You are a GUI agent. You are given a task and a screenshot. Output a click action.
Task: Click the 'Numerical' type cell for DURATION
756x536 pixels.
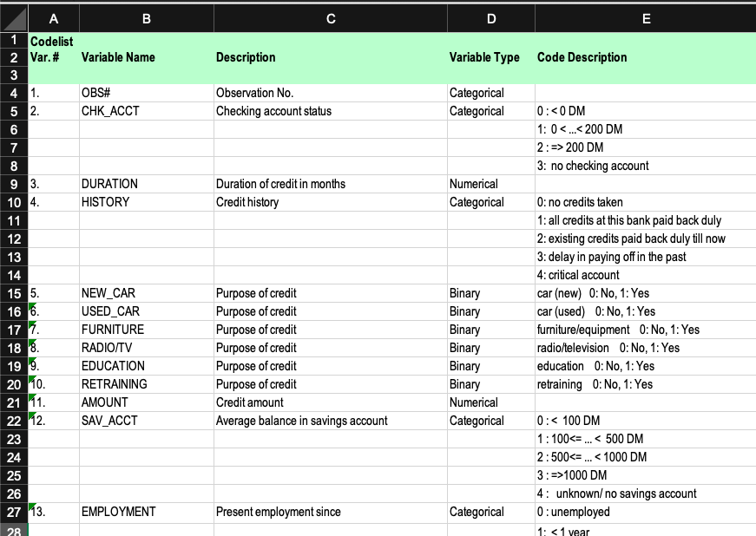(490, 184)
